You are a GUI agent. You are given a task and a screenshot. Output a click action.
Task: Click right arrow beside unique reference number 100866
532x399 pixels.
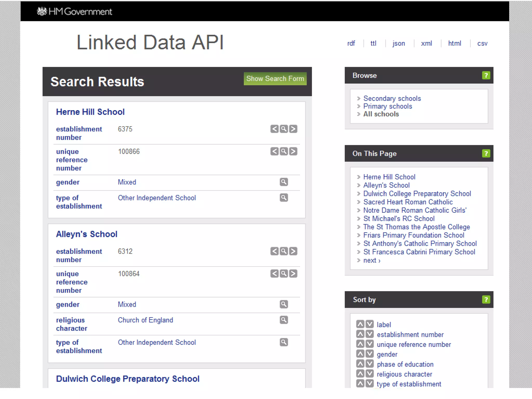click(293, 151)
